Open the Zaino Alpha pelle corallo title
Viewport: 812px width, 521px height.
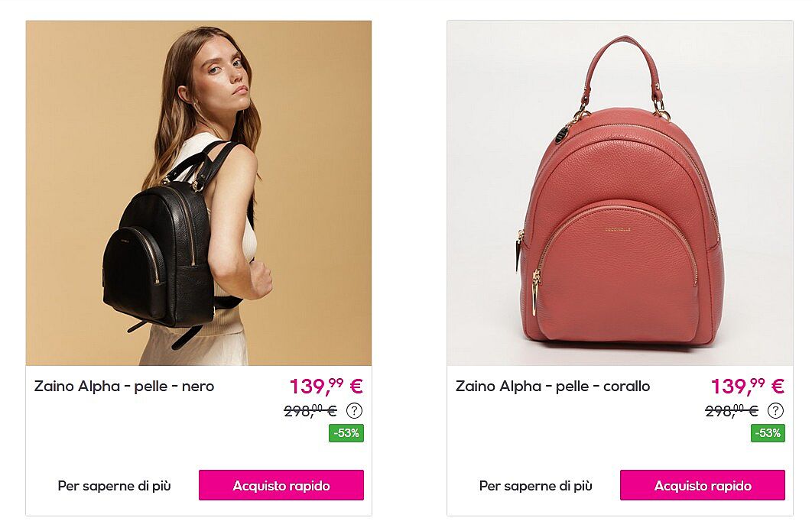553,387
